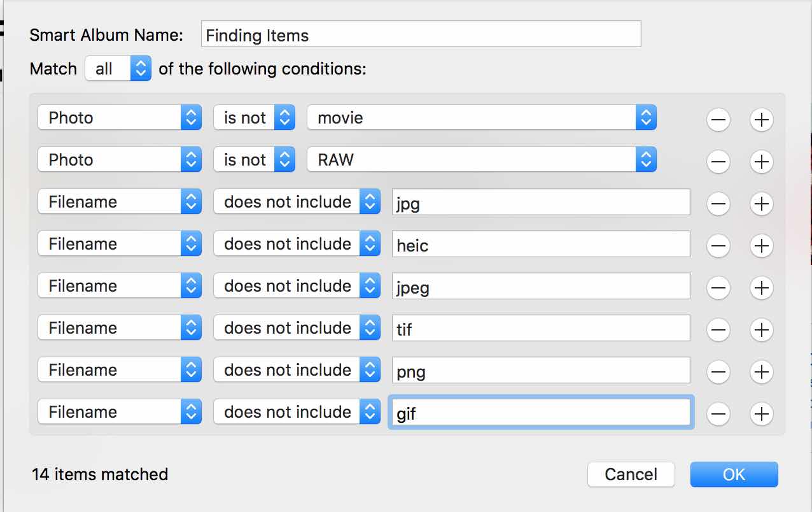Viewport: 812px width, 512px height.
Task: Remove the jpeg filename condition
Action: (x=718, y=288)
